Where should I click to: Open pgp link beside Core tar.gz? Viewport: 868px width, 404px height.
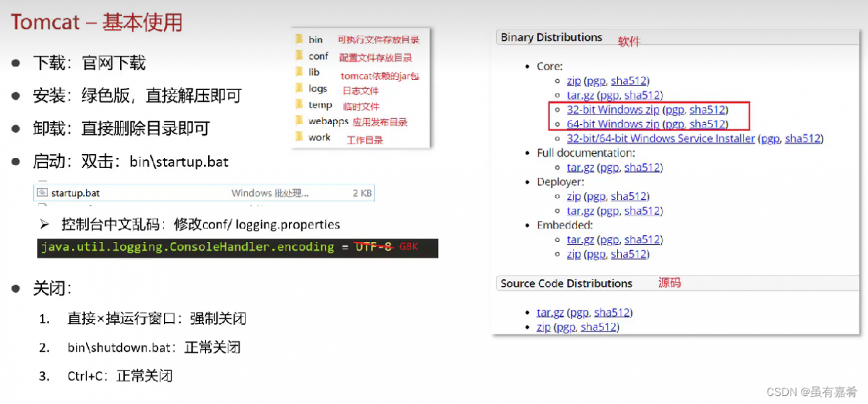610,95
